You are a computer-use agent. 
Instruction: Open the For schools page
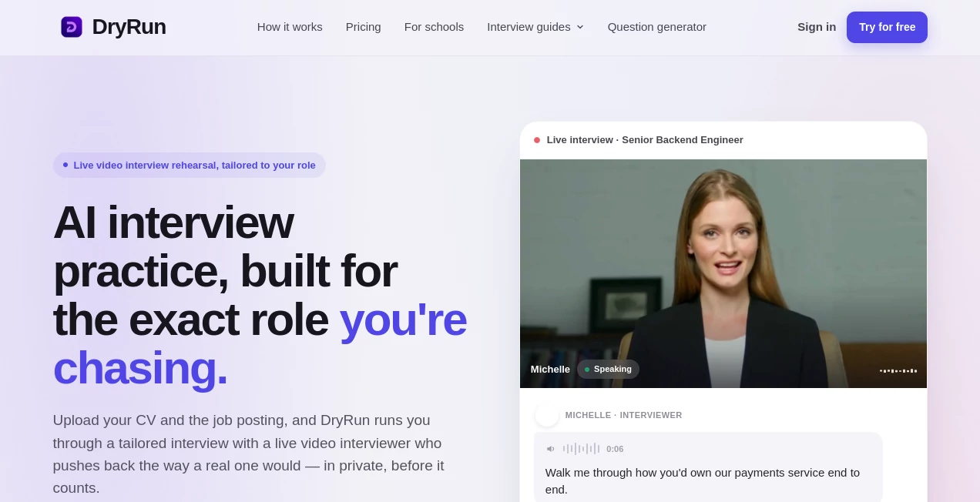(x=434, y=27)
